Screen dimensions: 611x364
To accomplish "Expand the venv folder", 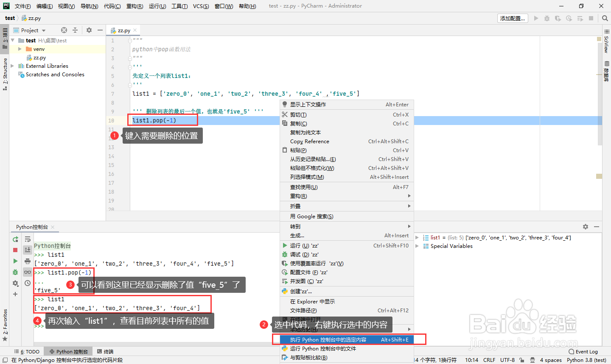I will point(20,49).
